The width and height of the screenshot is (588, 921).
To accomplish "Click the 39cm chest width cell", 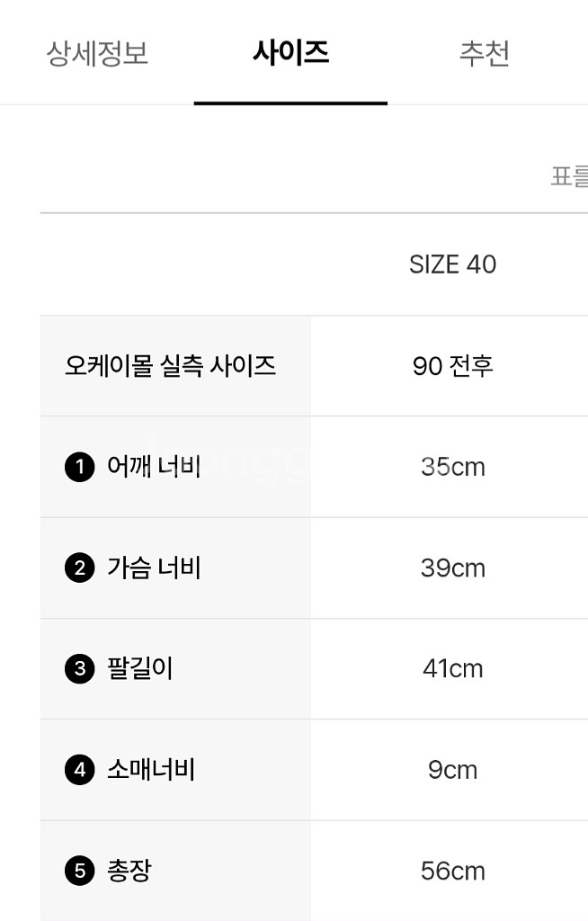I will [x=451, y=568].
